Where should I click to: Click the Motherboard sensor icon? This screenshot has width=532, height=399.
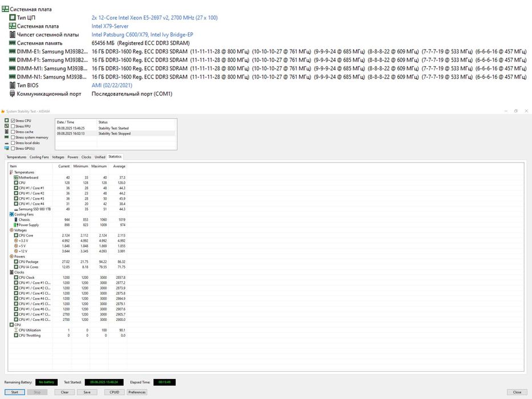pos(16,177)
